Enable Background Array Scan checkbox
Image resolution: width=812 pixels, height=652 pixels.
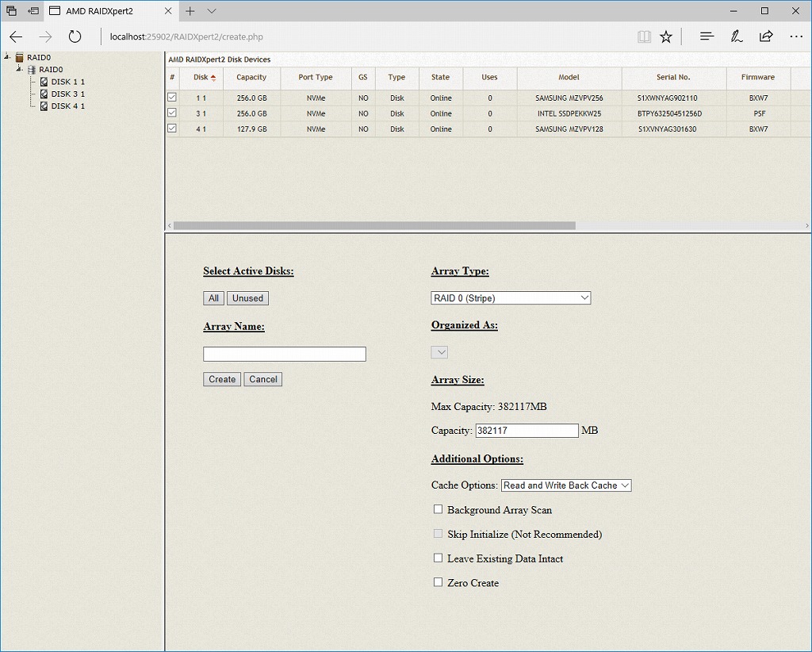(438, 509)
